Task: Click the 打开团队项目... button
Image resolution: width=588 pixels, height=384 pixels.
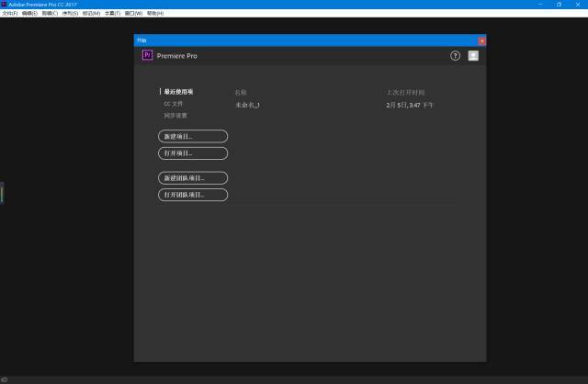Action: (x=193, y=195)
